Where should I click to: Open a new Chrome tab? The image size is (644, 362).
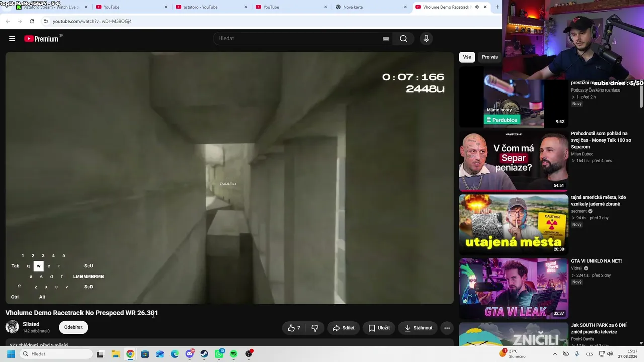(x=497, y=7)
